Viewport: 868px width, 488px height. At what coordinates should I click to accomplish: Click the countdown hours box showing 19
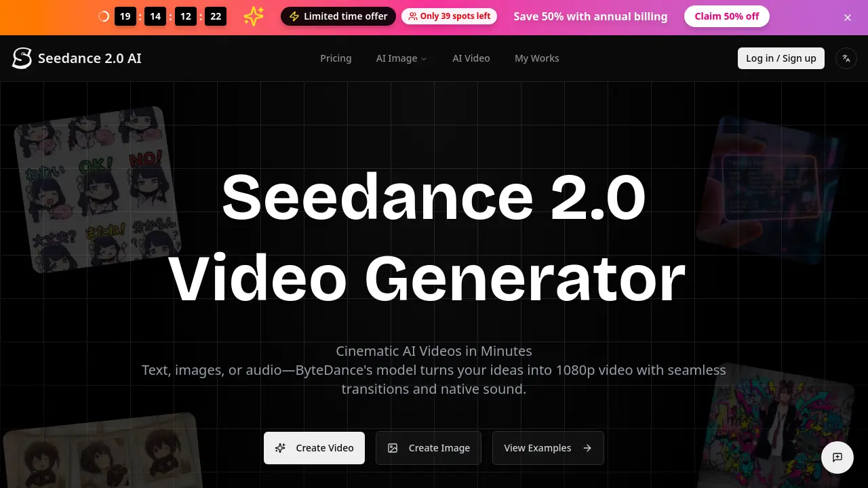tap(125, 16)
